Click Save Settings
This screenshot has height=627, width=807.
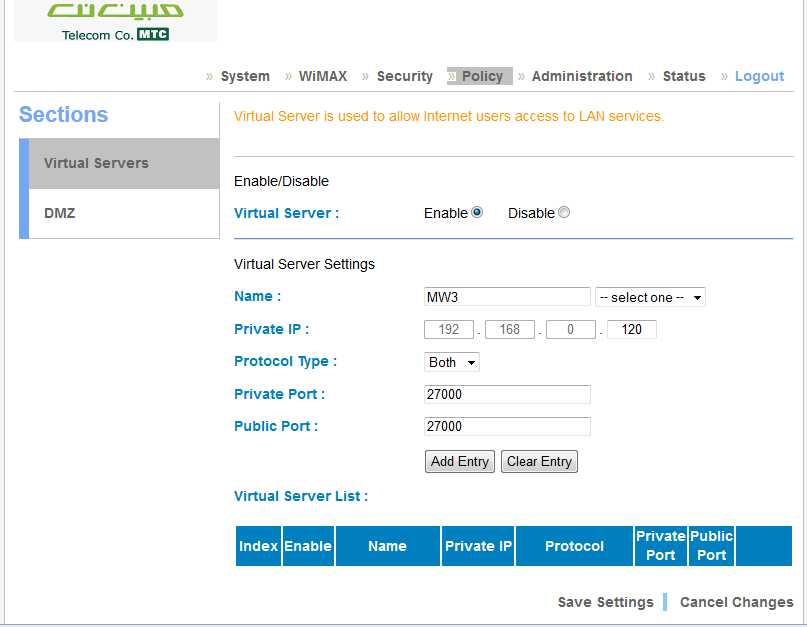[605, 602]
